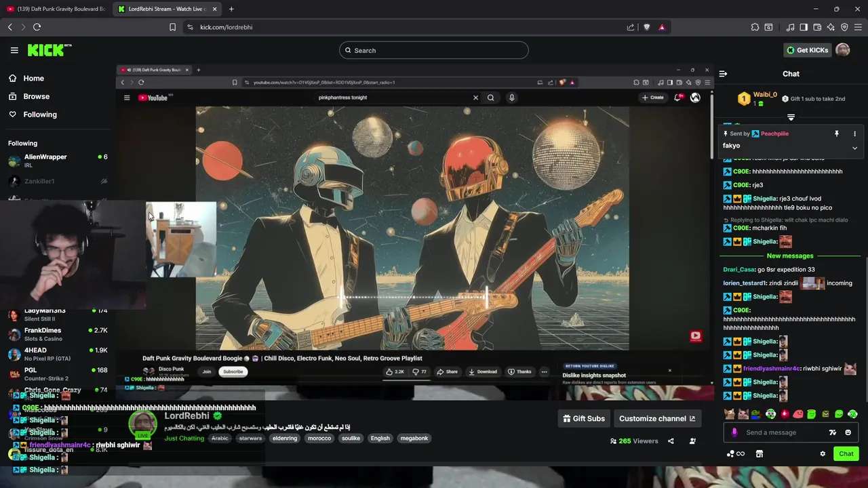Open the Brave VPN shield icon
This screenshot has width=868, height=488.
coord(844,27)
